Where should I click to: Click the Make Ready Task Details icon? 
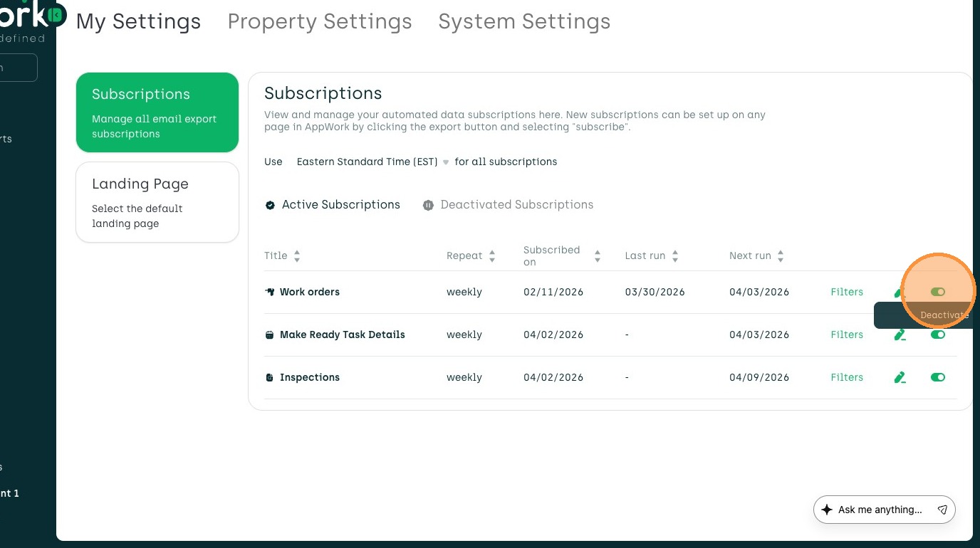[270, 334]
